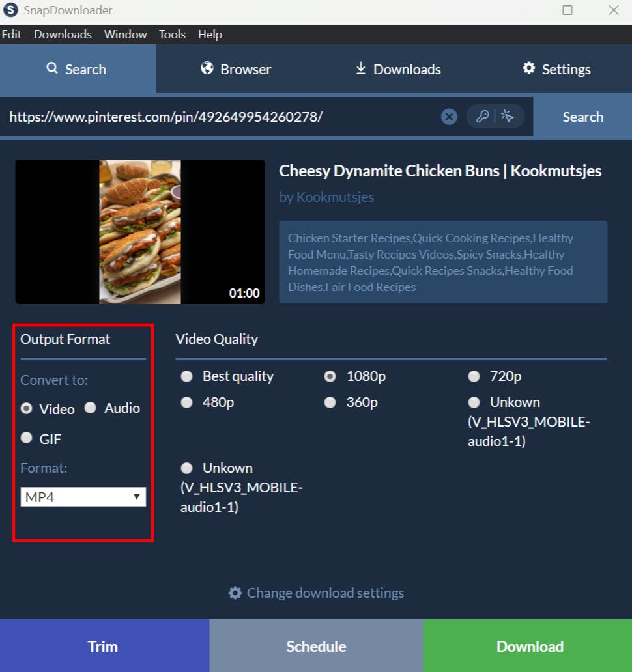The image size is (632, 672).
Task: Click the Output Format heading
Action: coord(65,339)
